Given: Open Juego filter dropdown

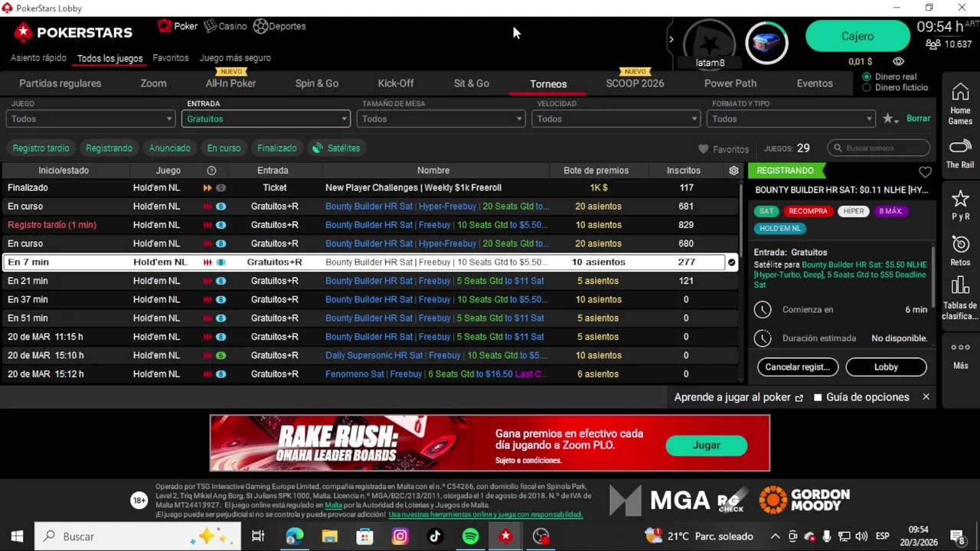Looking at the screenshot, I should 90,119.
